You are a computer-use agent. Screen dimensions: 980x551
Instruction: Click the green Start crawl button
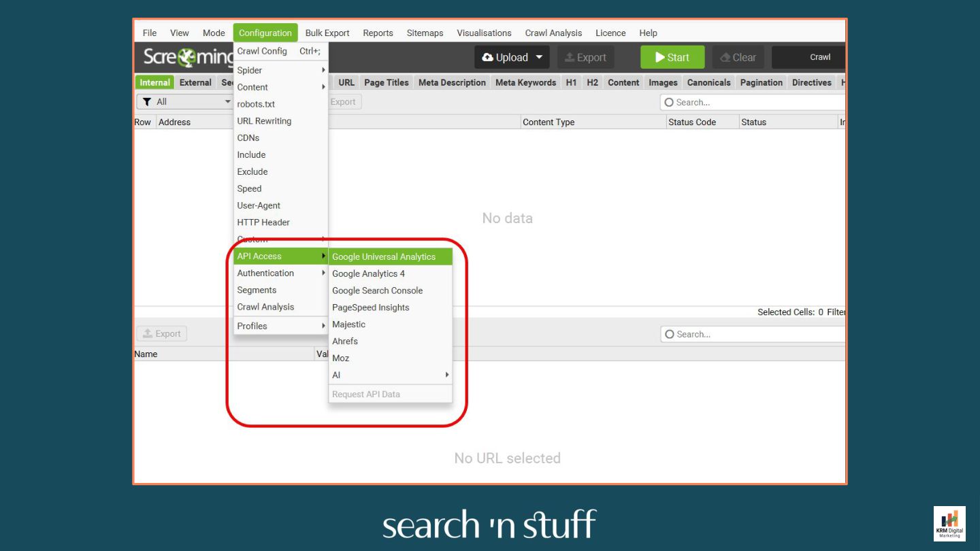672,58
